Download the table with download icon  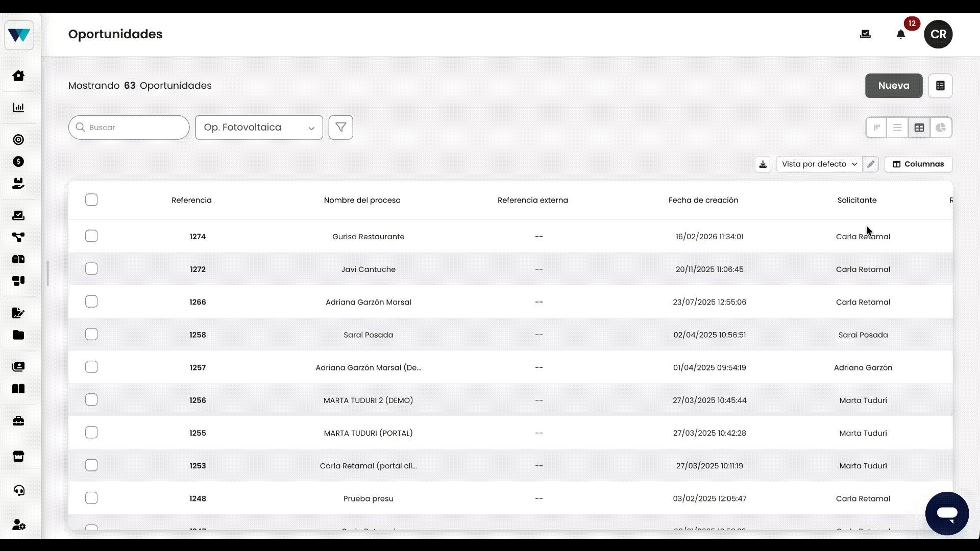763,164
